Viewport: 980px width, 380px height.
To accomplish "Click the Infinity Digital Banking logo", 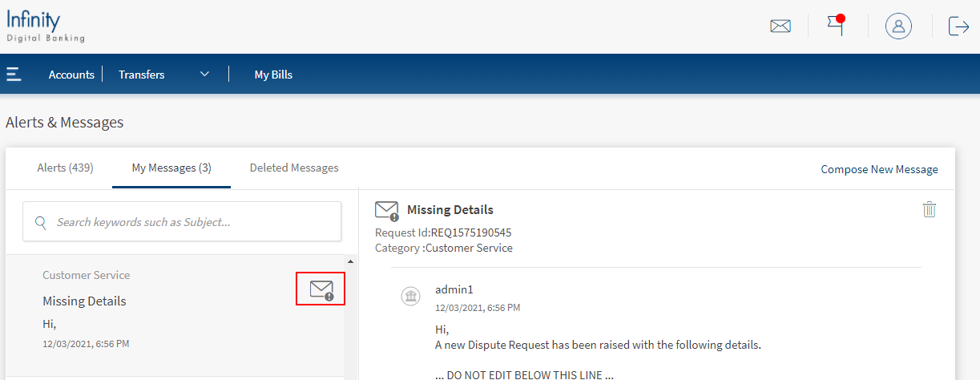I will click(46, 26).
